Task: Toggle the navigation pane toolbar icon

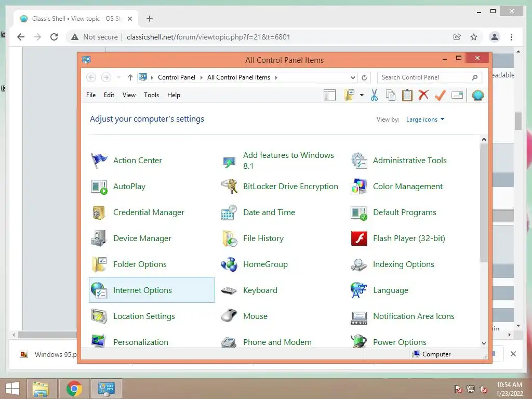Action: 329,96
